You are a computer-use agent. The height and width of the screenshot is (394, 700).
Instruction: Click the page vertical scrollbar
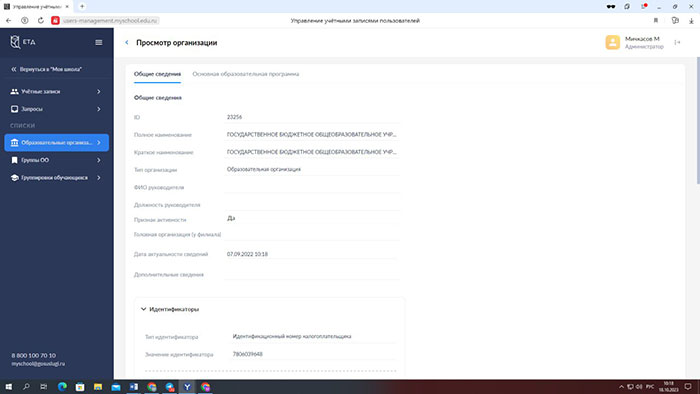click(698, 120)
